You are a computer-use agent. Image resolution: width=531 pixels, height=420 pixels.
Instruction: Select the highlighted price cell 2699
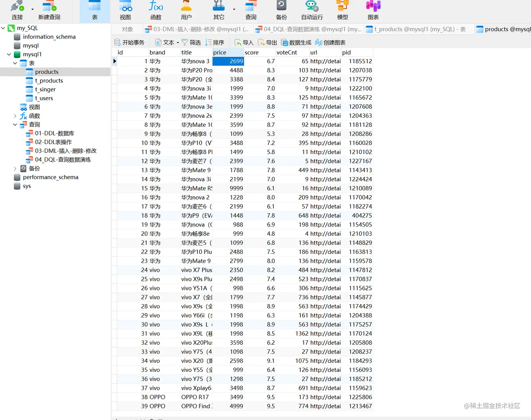(228, 61)
